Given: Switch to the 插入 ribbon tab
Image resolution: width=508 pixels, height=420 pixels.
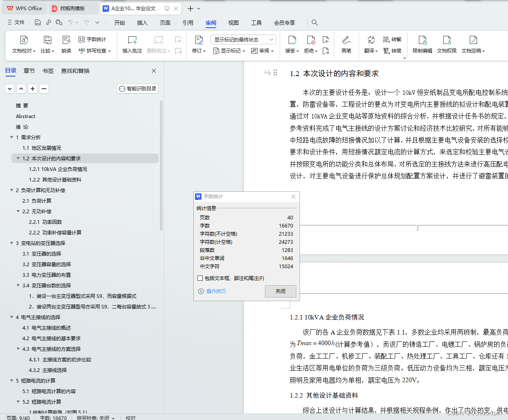Looking at the screenshot, I should (x=142, y=23).
